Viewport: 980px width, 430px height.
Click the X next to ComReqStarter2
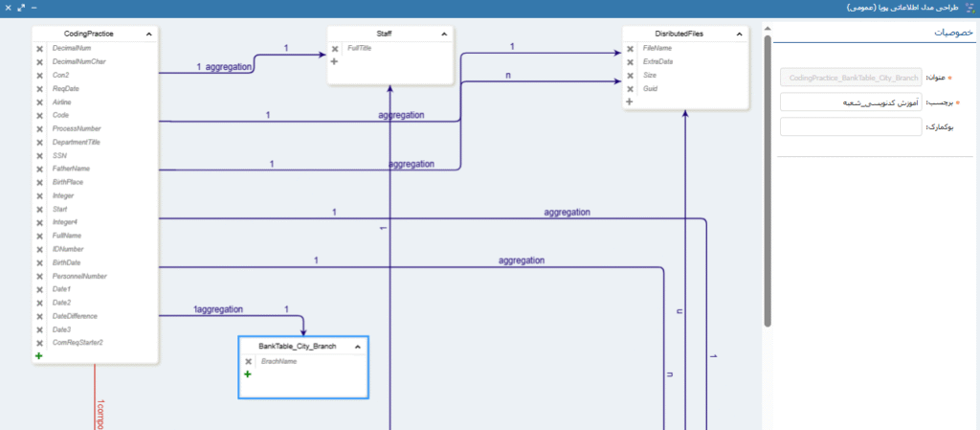coord(39,343)
